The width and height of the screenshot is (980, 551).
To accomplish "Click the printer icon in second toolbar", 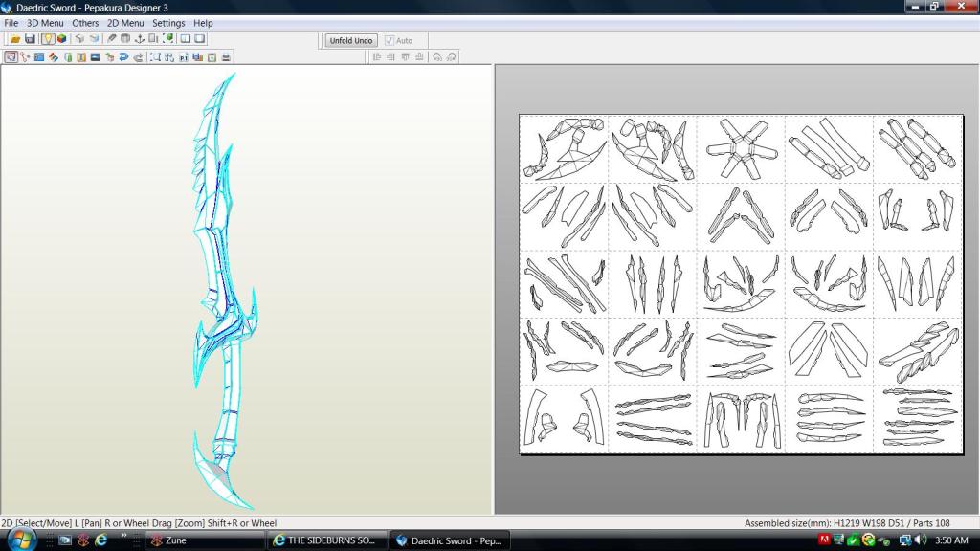I will coord(226,56).
